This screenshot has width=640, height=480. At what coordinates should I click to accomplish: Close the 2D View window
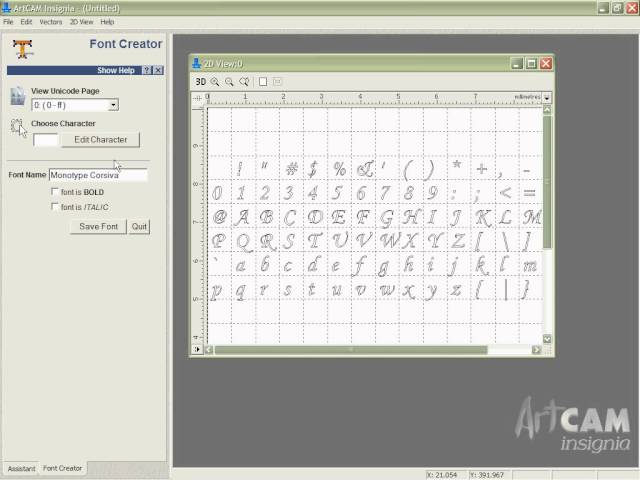point(546,64)
